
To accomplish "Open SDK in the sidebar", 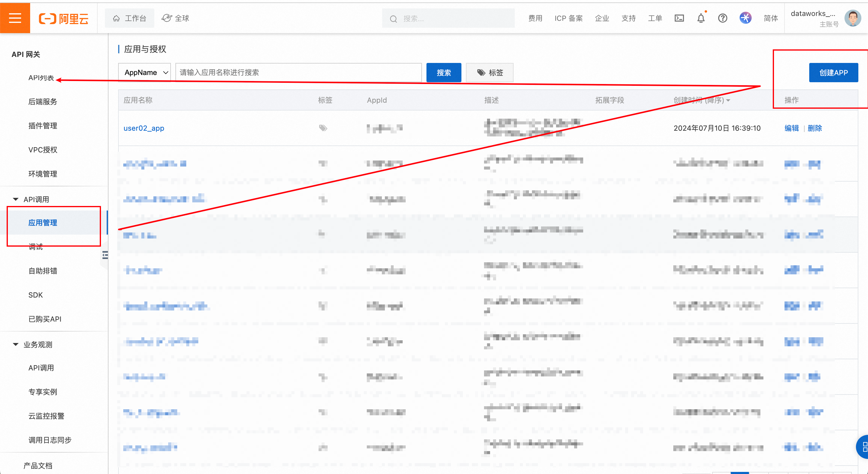I will pyautogui.click(x=35, y=295).
